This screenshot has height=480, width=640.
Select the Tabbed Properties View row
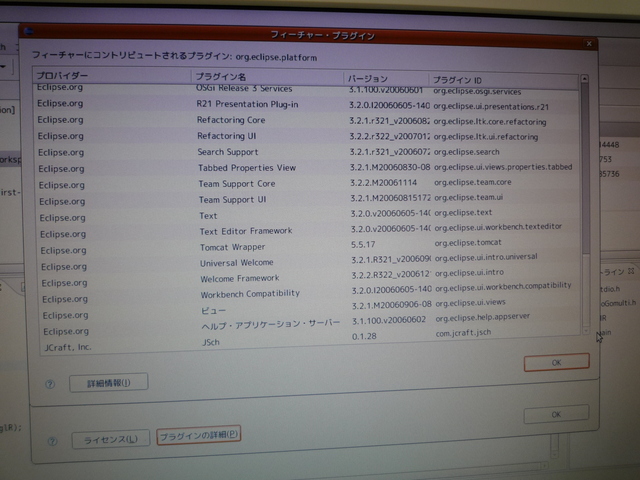(308, 168)
